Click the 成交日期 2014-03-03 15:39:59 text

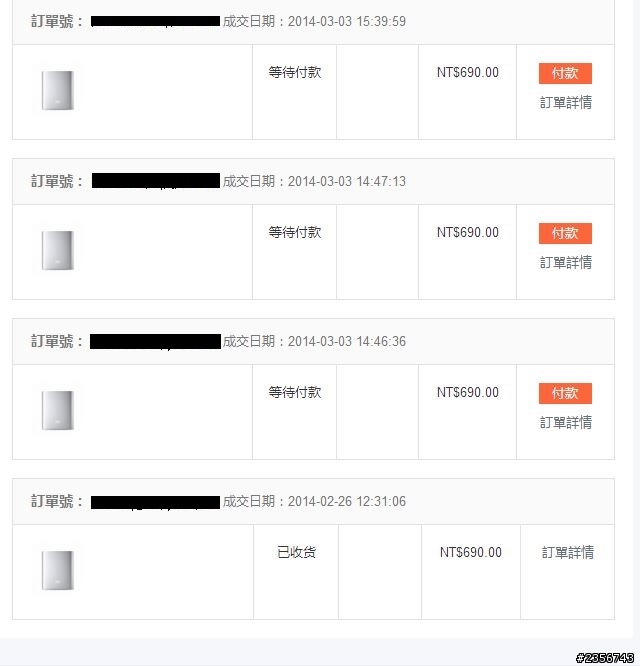[314, 21]
